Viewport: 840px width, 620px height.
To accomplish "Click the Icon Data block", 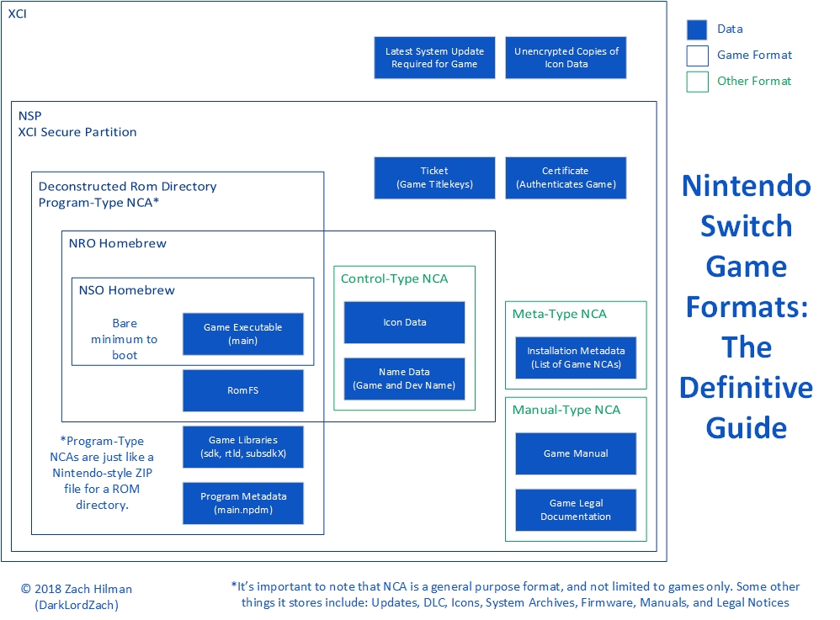I will coord(404,322).
